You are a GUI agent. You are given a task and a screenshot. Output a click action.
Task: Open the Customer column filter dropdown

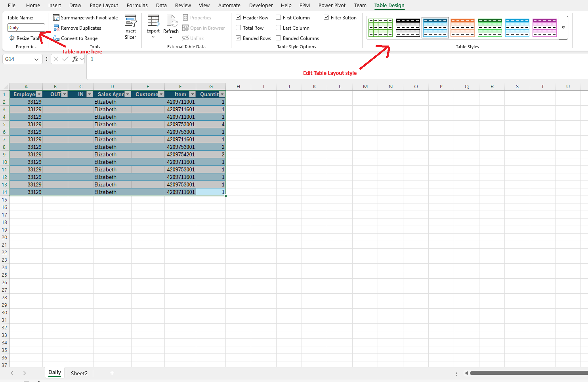[x=161, y=94]
